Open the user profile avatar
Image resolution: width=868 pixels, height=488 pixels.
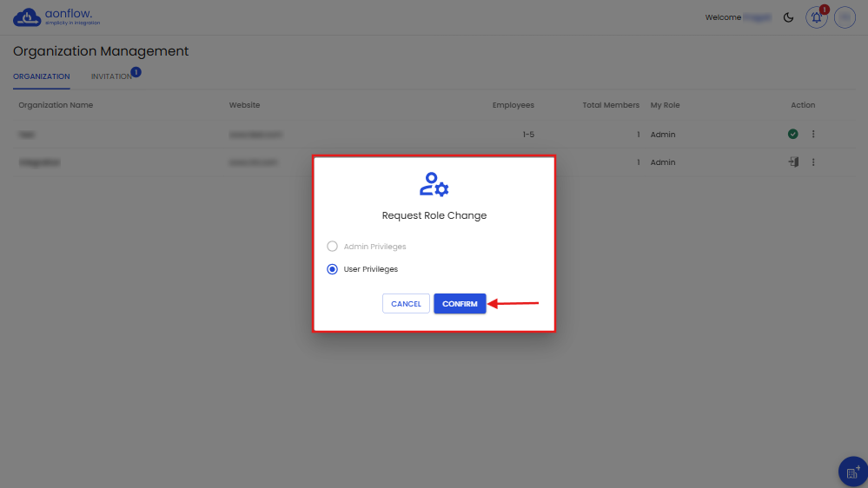pyautogui.click(x=845, y=17)
